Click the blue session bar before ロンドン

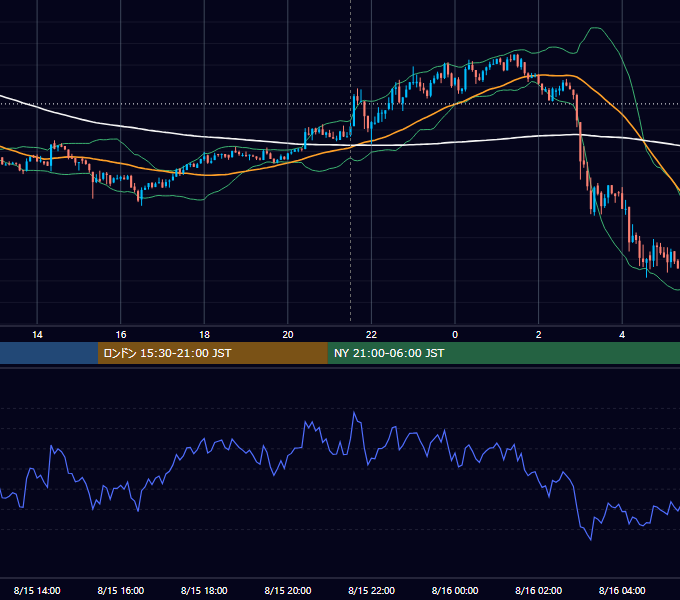coord(49,353)
